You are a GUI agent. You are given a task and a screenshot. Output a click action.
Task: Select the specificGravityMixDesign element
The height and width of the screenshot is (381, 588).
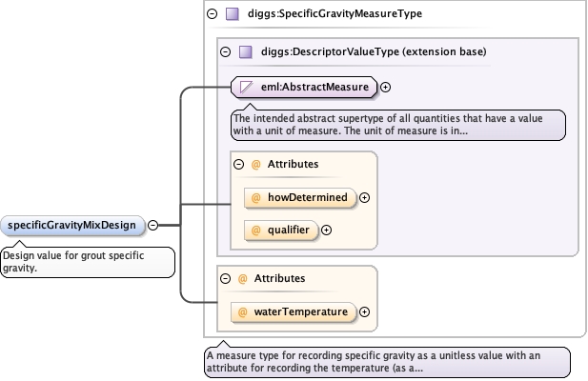pos(74,226)
